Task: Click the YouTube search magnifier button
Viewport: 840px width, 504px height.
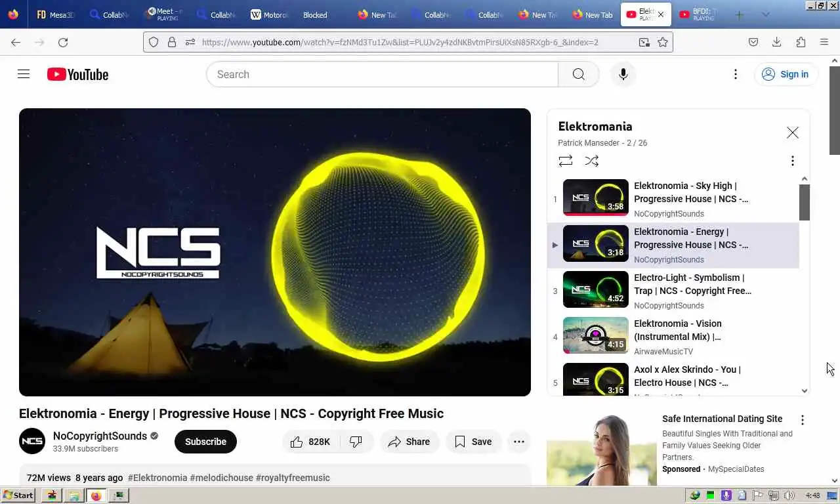Action: pos(578,74)
